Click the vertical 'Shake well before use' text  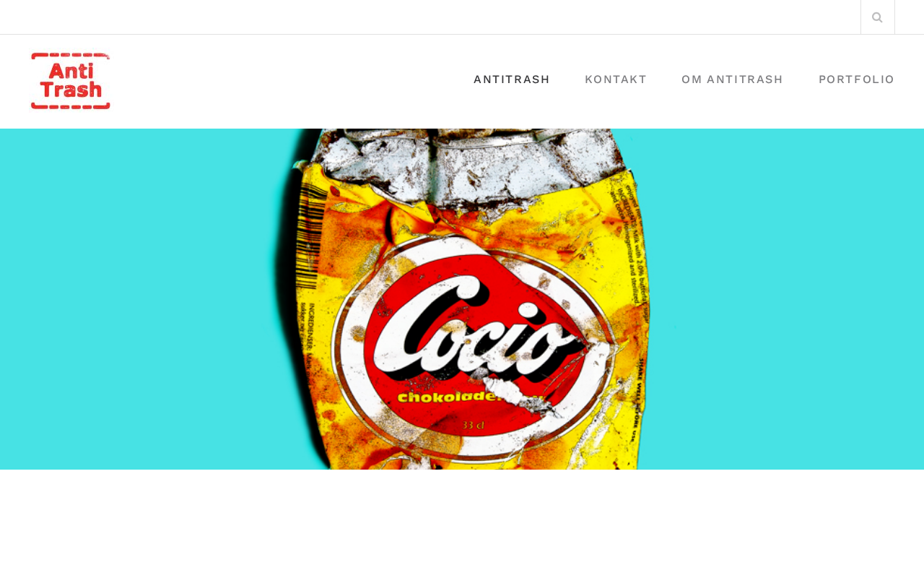coord(637,401)
